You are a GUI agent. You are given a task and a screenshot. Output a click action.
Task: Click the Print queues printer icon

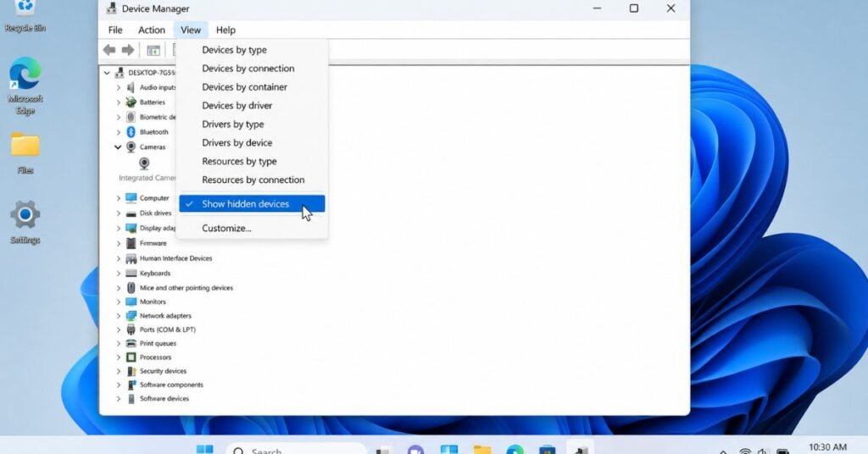[131, 343]
